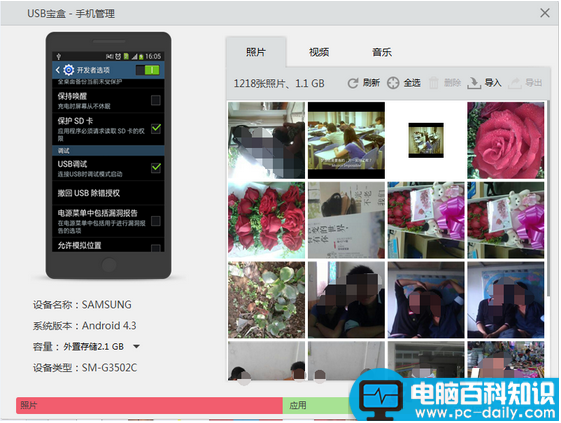Screen dimensions: 561x423
Task: Select the green succulent plant thumbnail
Action: pos(267,300)
